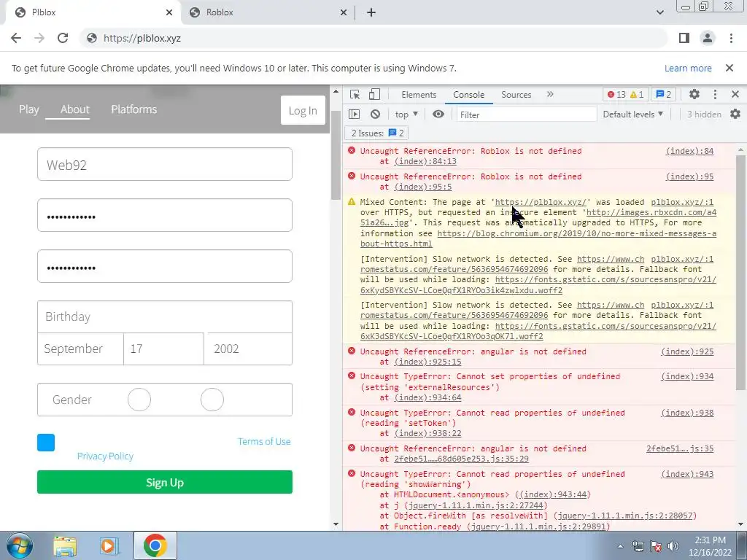Select the About nav item
Screen dimensions: 747x560
[x=75, y=109]
